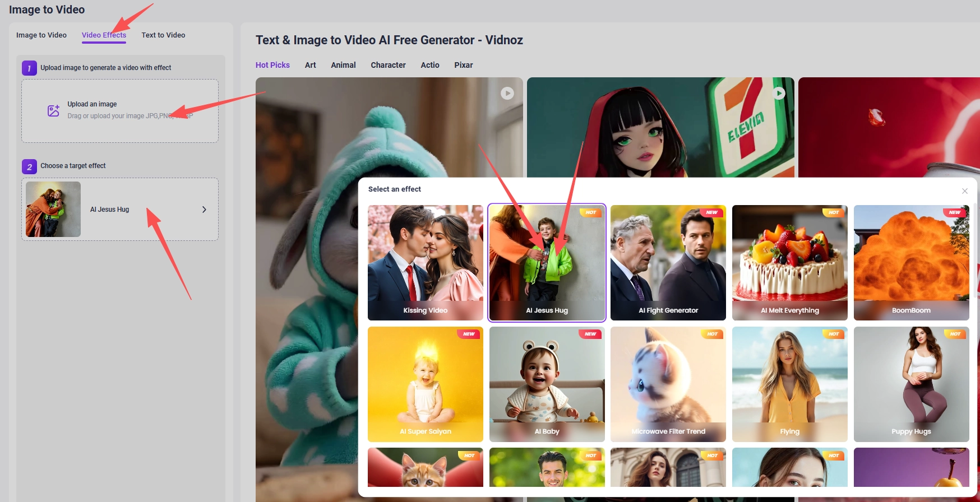
Task: Open the AI Jesus Hug effect chooser arrow
Action: (x=204, y=210)
